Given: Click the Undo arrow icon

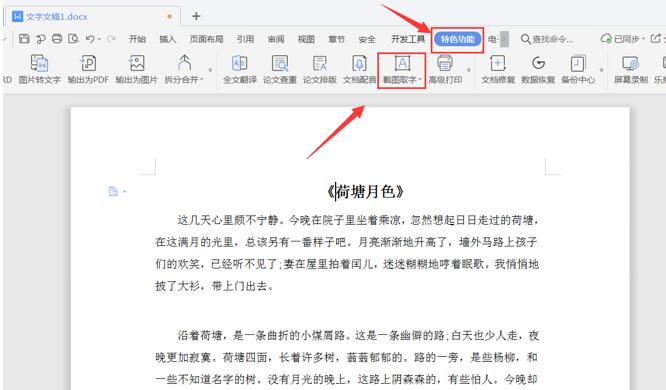Looking at the screenshot, I should (x=90, y=39).
